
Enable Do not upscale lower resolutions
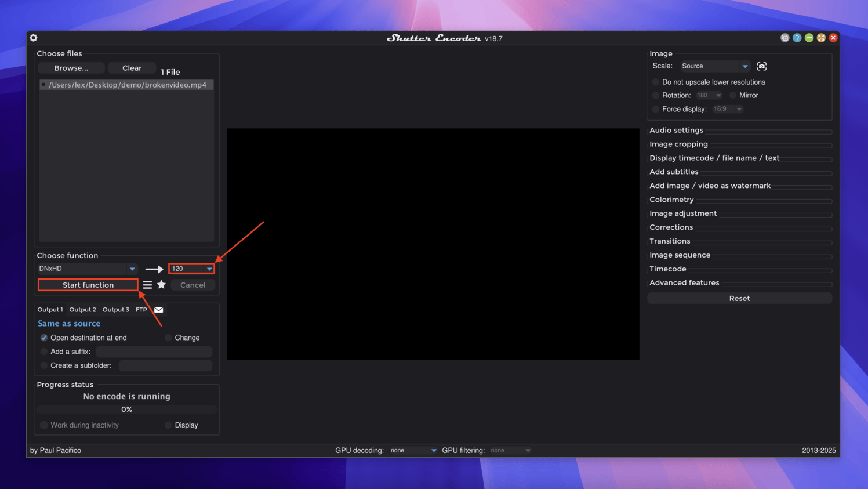click(x=656, y=82)
